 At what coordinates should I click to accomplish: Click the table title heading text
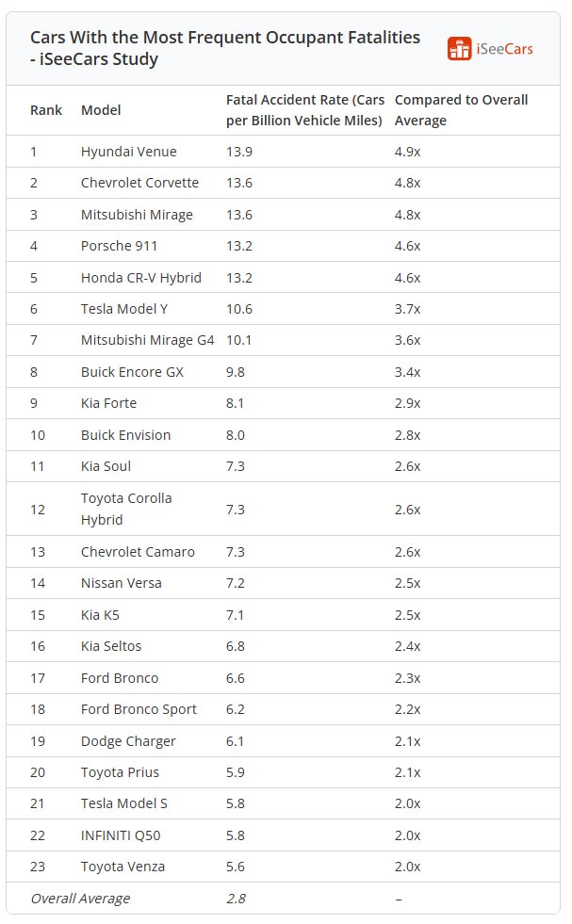(224, 48)
